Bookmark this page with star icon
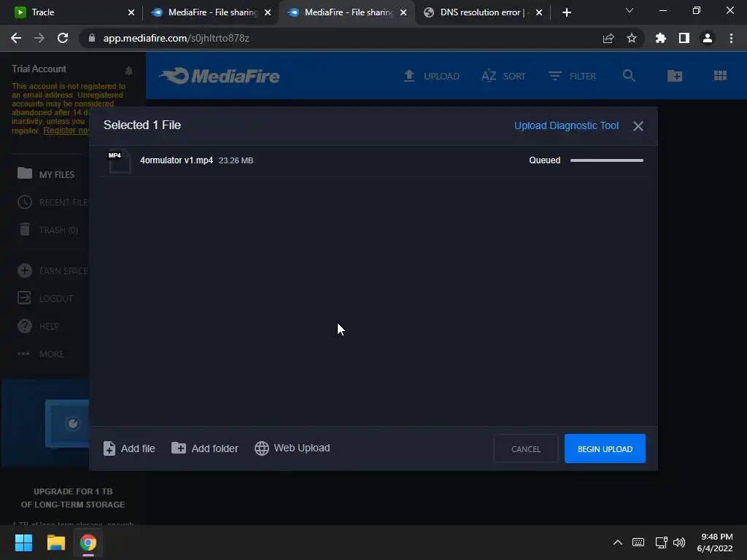 pos(632,38)
